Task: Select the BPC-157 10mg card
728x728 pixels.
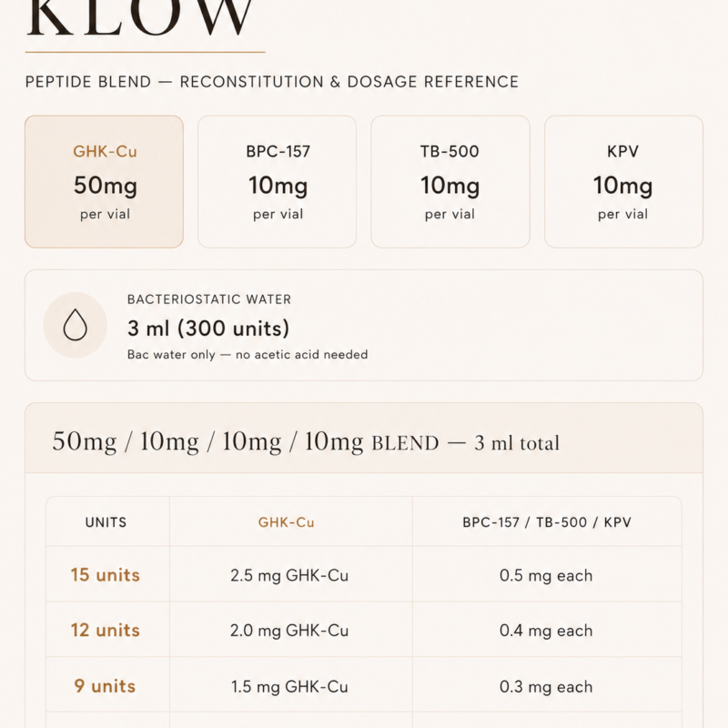Action: pos(278,181)
